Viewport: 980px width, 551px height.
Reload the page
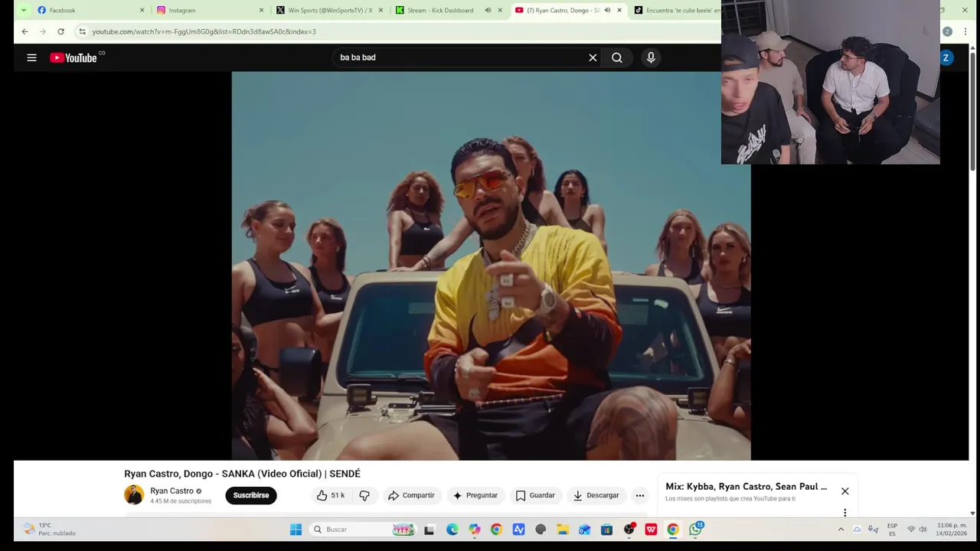(60, 31)
